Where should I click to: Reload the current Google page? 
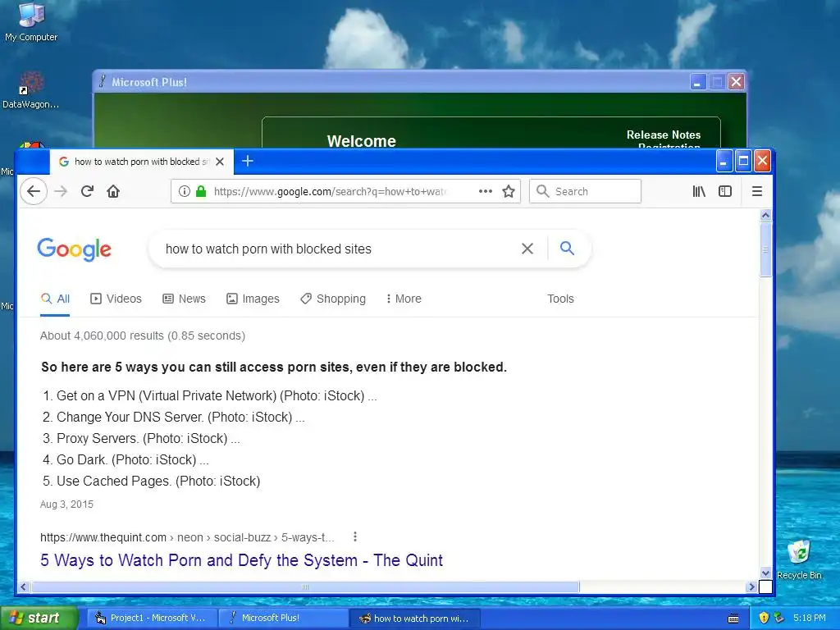coord(87,191)
